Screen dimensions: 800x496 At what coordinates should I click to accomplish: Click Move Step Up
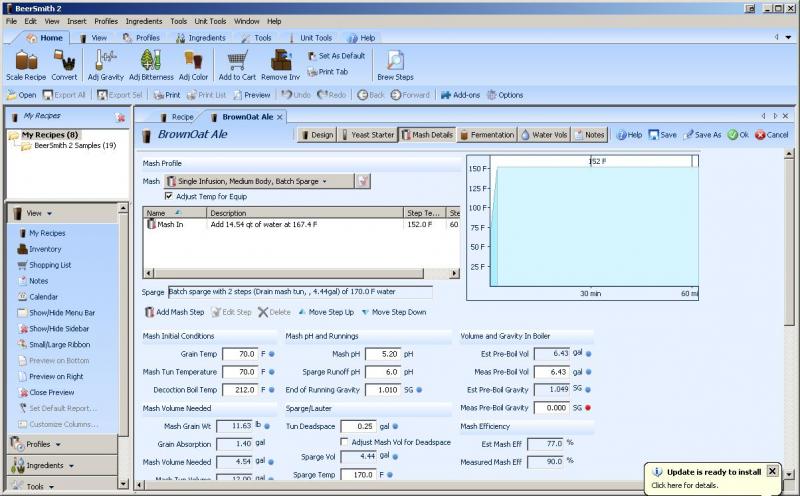coord(326,312)
